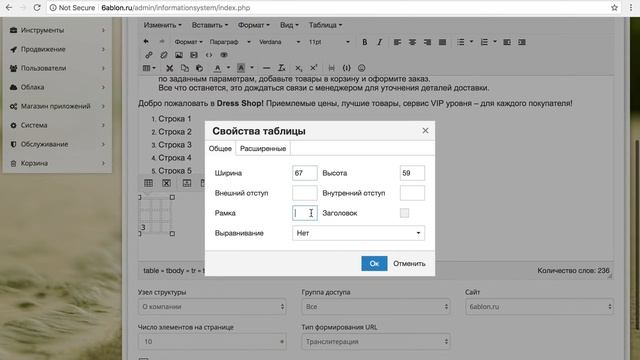Undo the last editor action

tap(146, 42)
